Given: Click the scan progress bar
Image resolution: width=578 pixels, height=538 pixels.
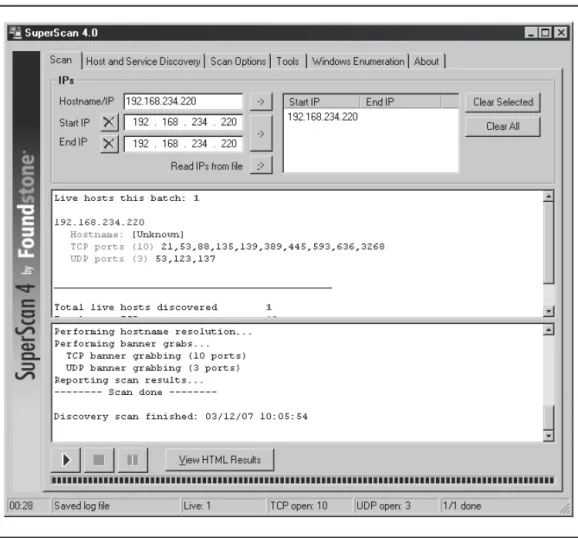Looking at the screenshot, I should (303, 480).
